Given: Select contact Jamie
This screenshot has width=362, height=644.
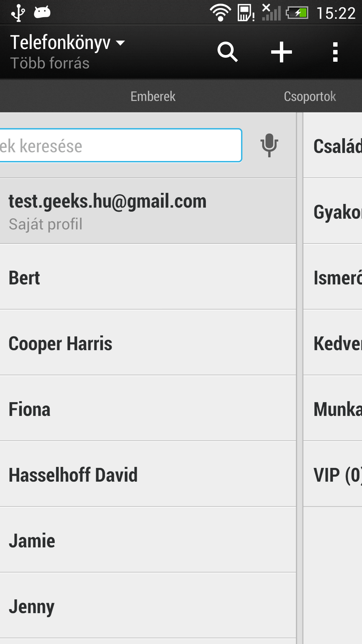Looking at the screenshot, I should [x=147, y=540].
